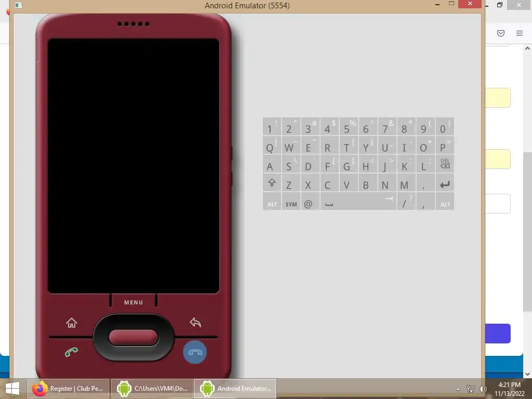The height and width of the screenshot is (399, 532).
Task: Click the E key
Action: (x=310, y=145)
